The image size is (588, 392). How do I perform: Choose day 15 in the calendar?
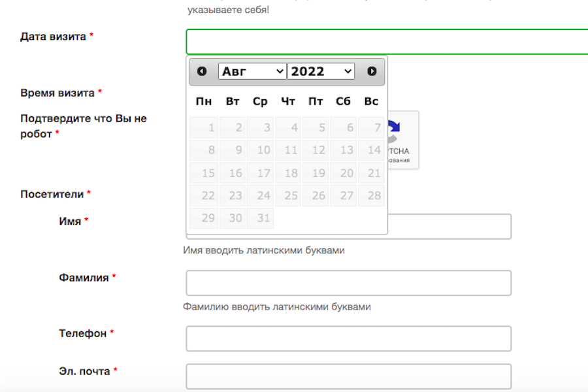coord(204,173)
